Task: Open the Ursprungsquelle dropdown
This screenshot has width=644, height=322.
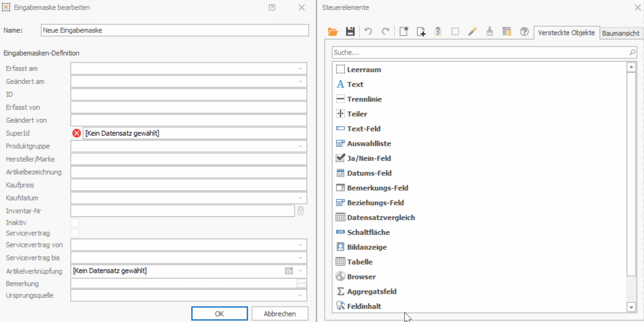Action: [x=300, y=295]
